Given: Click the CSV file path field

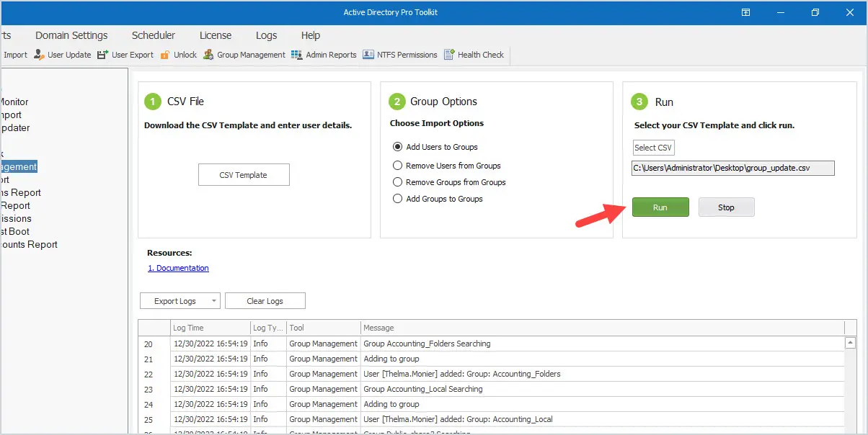Looking at the screenshot, I should [733, 168].
